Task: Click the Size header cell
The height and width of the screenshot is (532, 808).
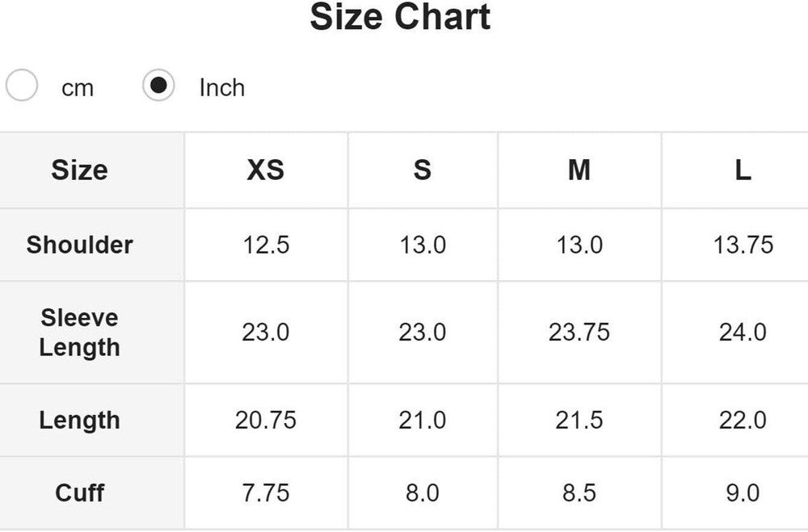Action: pyautogui.click(x=79, y=170)
